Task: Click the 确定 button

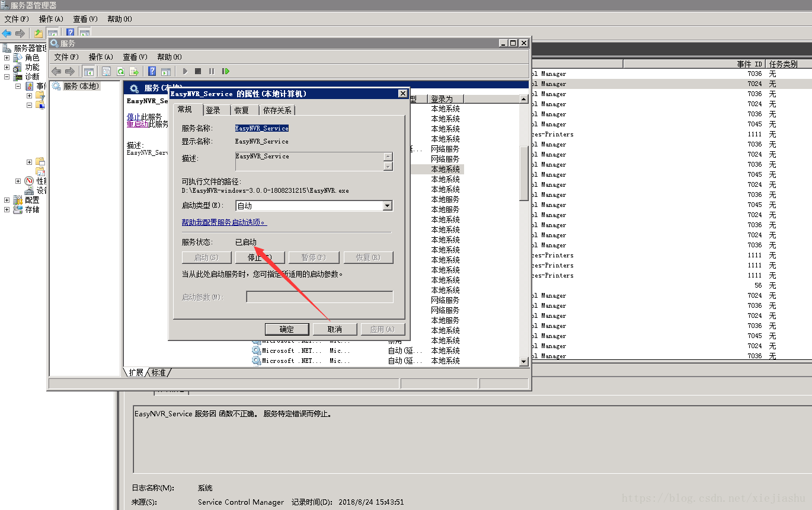Action: click(x=287, y=329)
